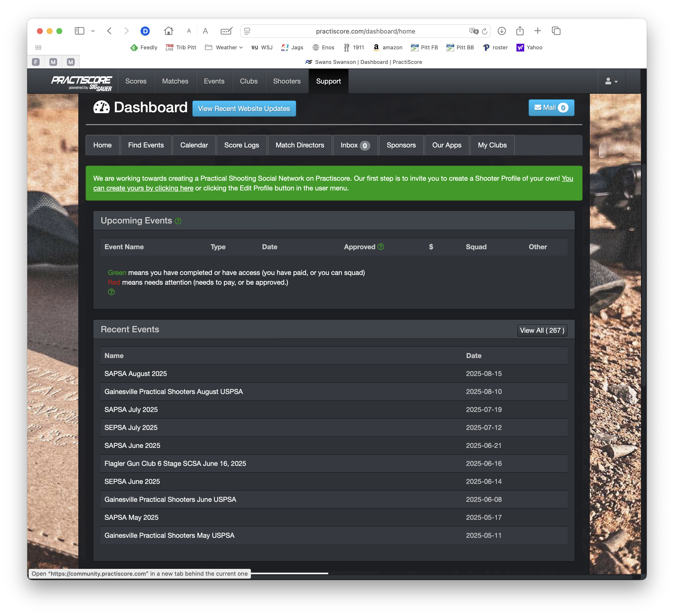674x616 pixels.
Task: Expand the sidebar options chevron
Action: coord(93,31)
